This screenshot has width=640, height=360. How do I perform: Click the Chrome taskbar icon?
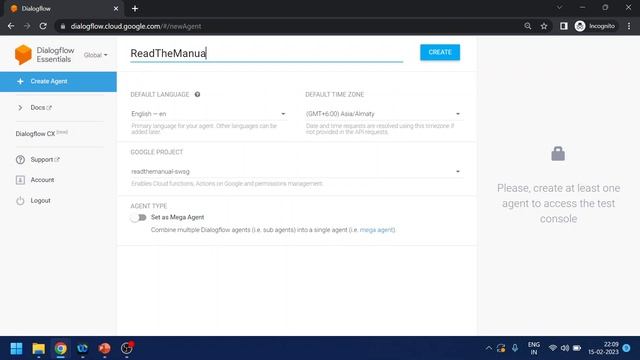(x=60, y=348)
